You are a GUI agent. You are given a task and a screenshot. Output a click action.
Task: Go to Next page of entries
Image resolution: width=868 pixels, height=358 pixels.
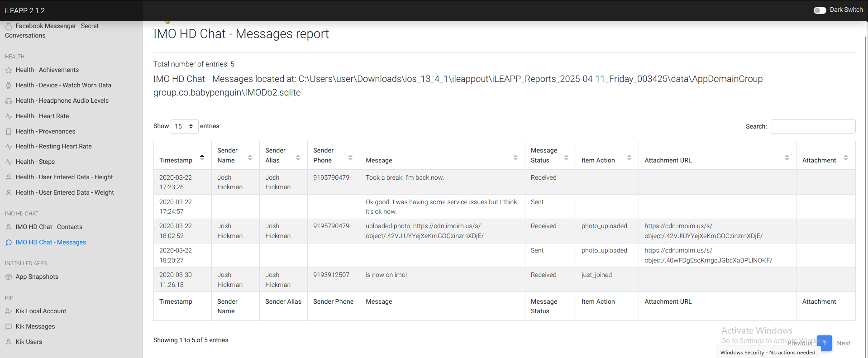(x=843, y=343)
